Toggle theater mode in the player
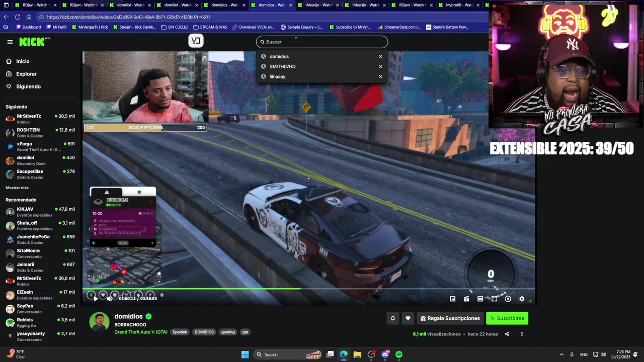 click(480, 299)
